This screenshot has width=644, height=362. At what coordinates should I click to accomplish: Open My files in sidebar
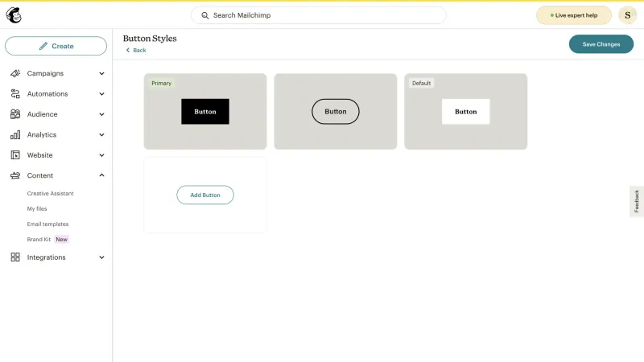pos(37,209)
